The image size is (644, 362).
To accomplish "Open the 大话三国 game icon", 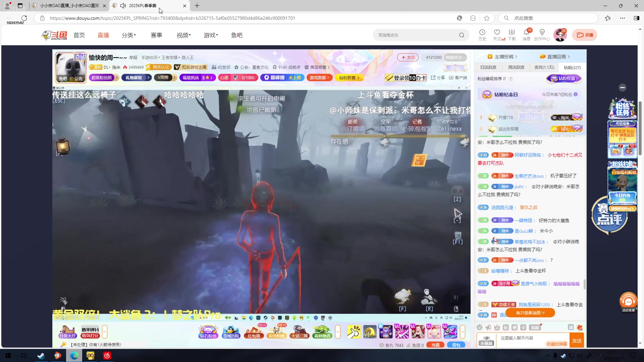I will point(300,332).
